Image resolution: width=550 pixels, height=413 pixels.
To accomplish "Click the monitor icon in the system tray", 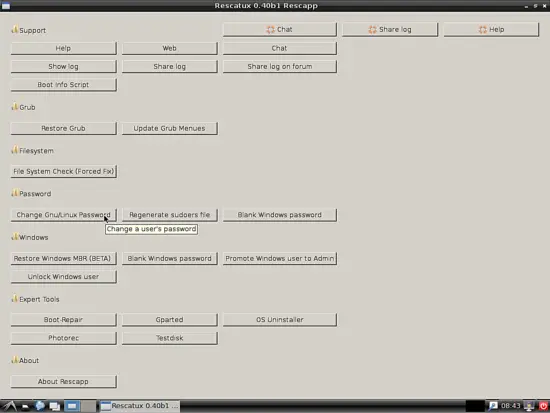I will pyautogui.click(x=529, y=406).
